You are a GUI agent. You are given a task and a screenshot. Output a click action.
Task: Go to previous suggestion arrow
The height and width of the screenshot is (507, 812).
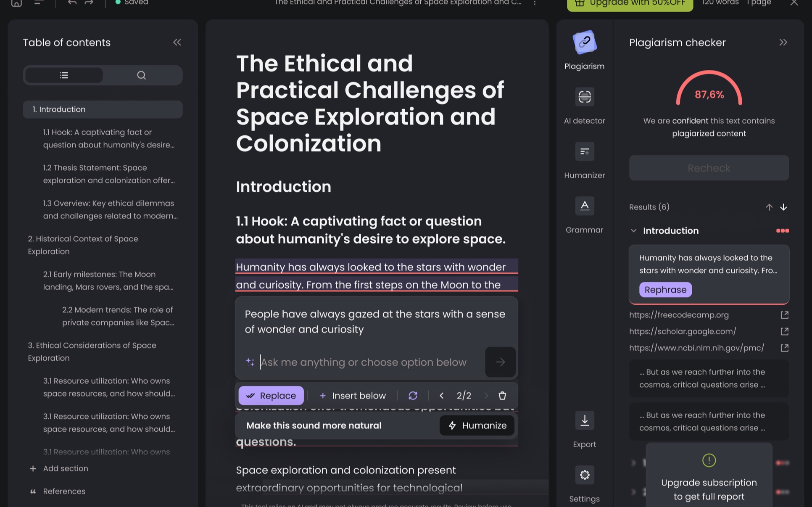441,396
